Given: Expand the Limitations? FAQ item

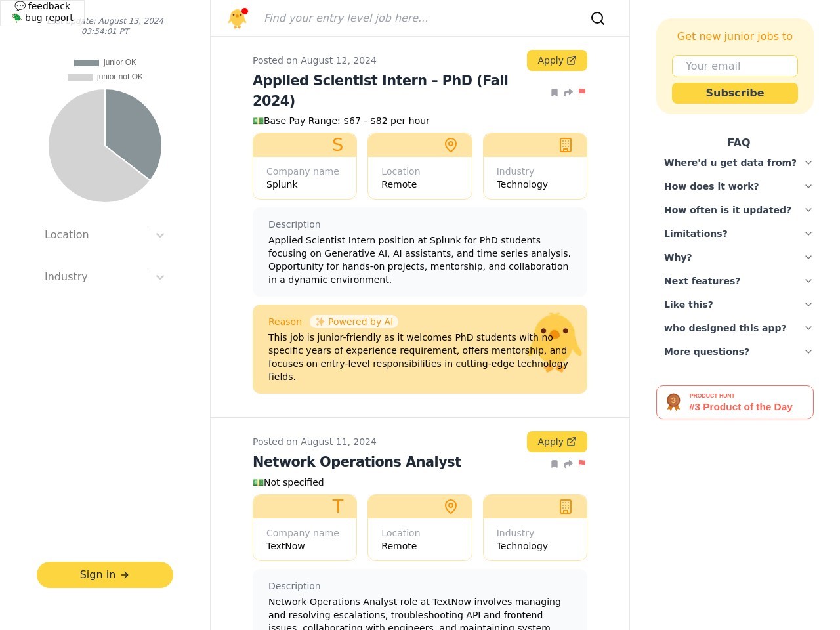Looking at the screenshot, I should 738,234.
